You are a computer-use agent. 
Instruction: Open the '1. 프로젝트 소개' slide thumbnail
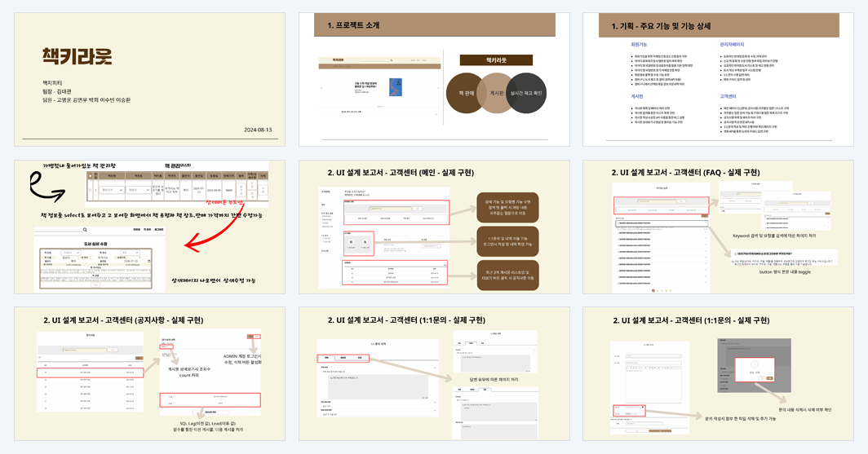click(x=435, y=80)
